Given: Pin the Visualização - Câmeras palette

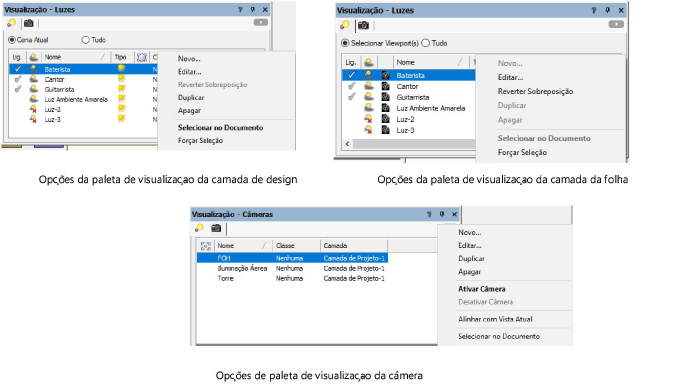Looking at the screenshot, I should click(x=442, y=214).
